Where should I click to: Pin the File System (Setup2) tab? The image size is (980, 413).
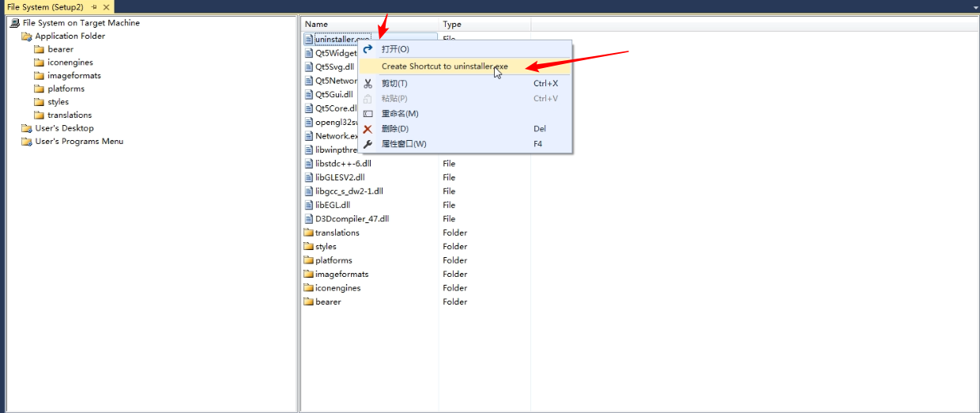pyautogui.click(x=94, y=7)
